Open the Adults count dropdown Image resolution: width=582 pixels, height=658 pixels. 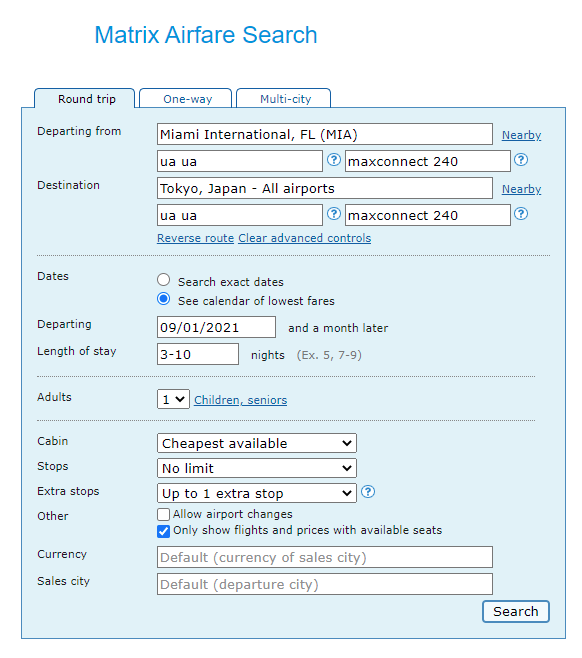[x=173, y=399]
